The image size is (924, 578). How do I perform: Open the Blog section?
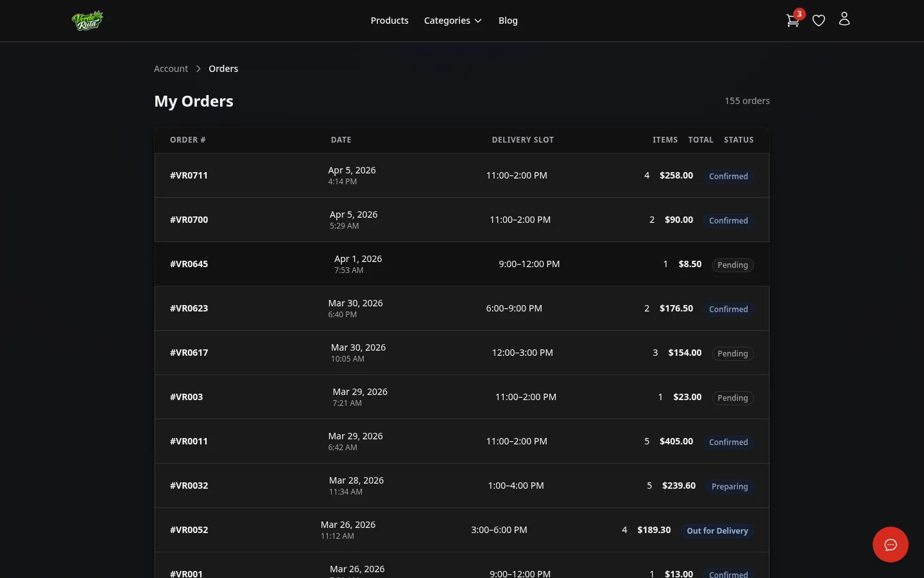click(508, 20)
